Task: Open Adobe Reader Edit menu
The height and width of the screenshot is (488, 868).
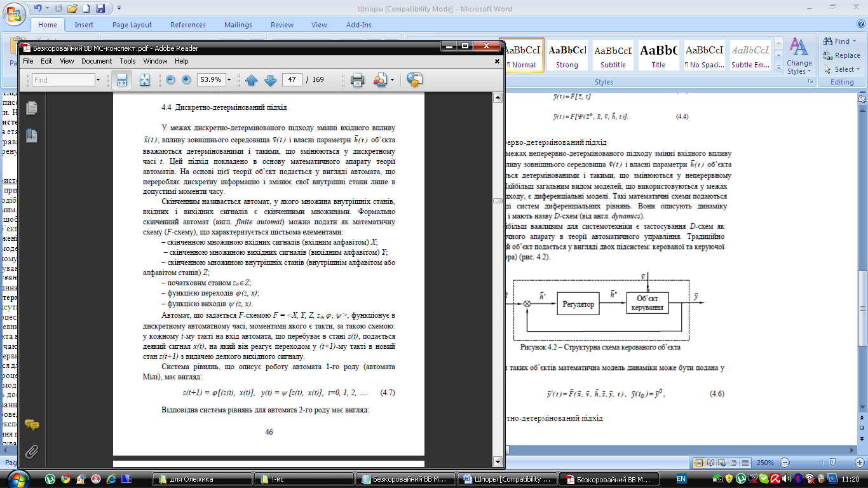Action: [46, 61]
